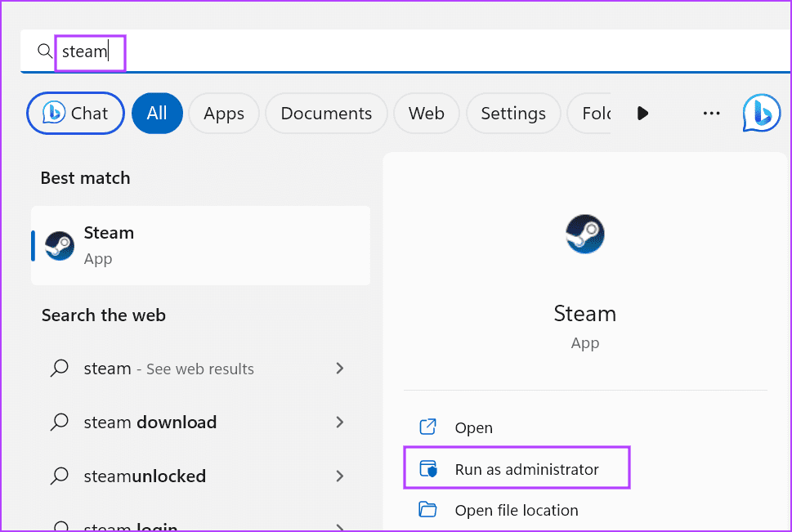Select the All filter tab

pos(157,113)
